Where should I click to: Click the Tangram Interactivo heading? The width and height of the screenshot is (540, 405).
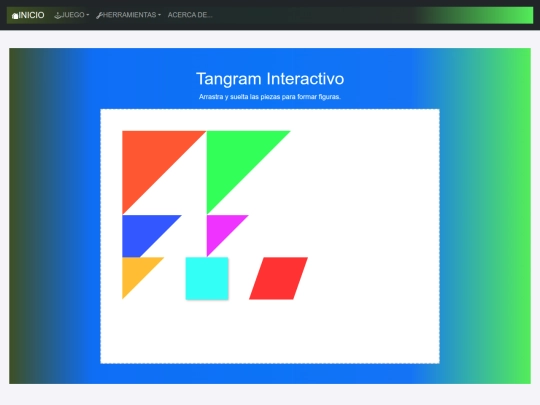click(x=270, y=79)
